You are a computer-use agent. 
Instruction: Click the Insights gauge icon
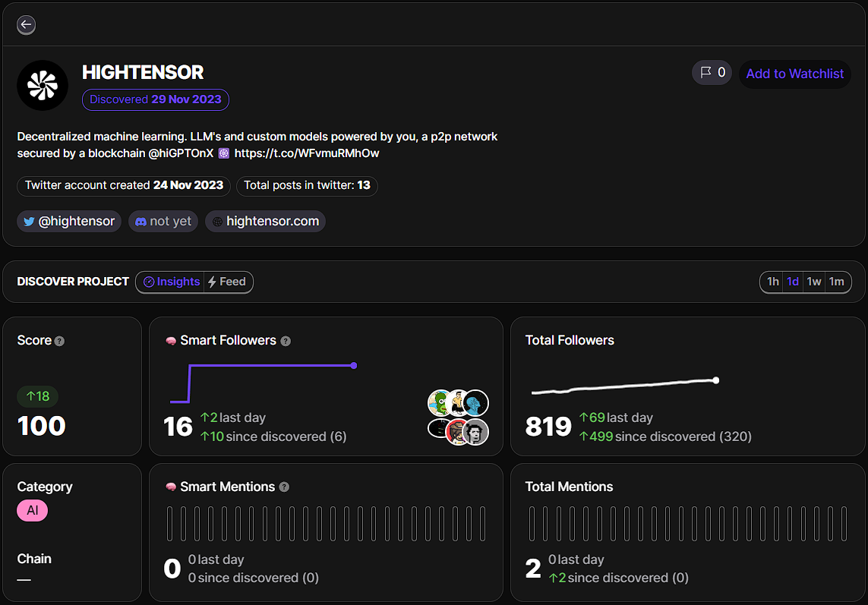(x=149, y=282)
